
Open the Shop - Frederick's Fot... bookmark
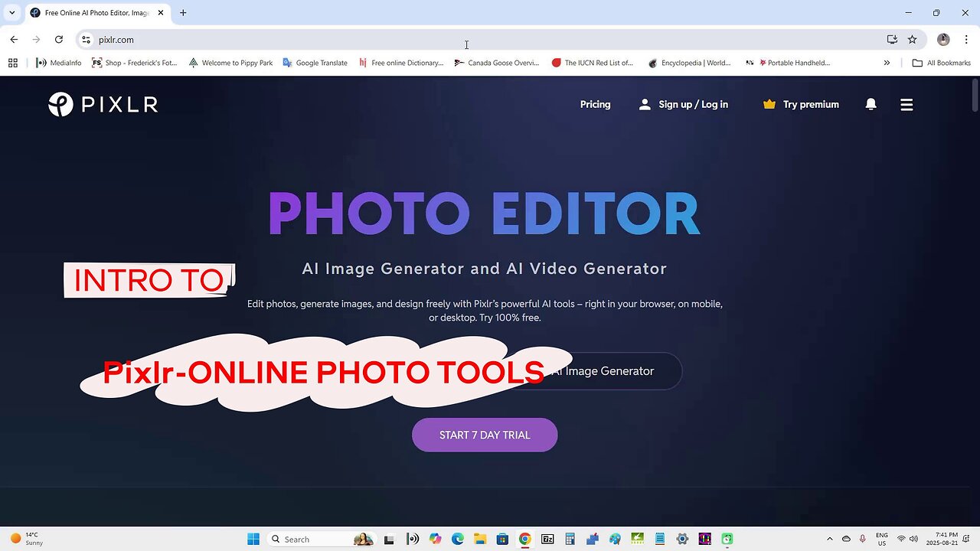[x=135, y=63]
